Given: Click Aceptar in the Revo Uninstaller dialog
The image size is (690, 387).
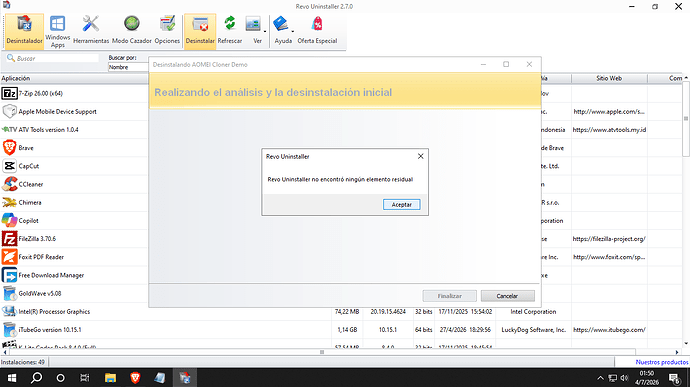Looking at the screenshot, I should point(401,205).
